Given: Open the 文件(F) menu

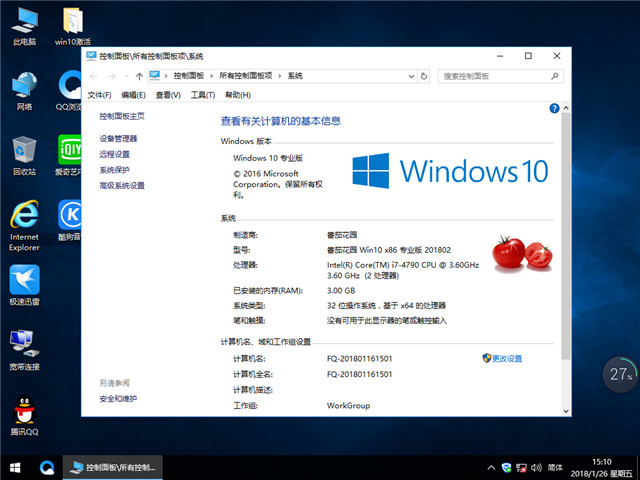Looking at the screenshot, I should pos(99,95).
